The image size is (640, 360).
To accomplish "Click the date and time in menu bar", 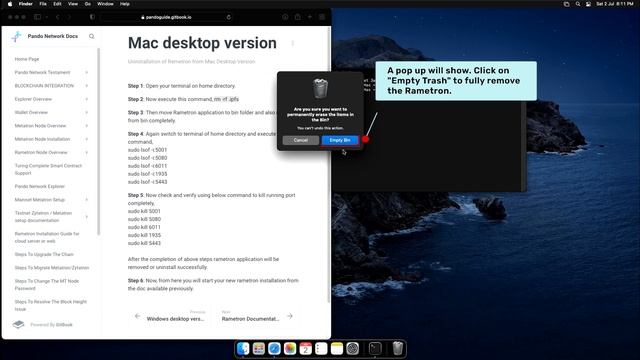I will pyautogui.click(x=615, y=4).
